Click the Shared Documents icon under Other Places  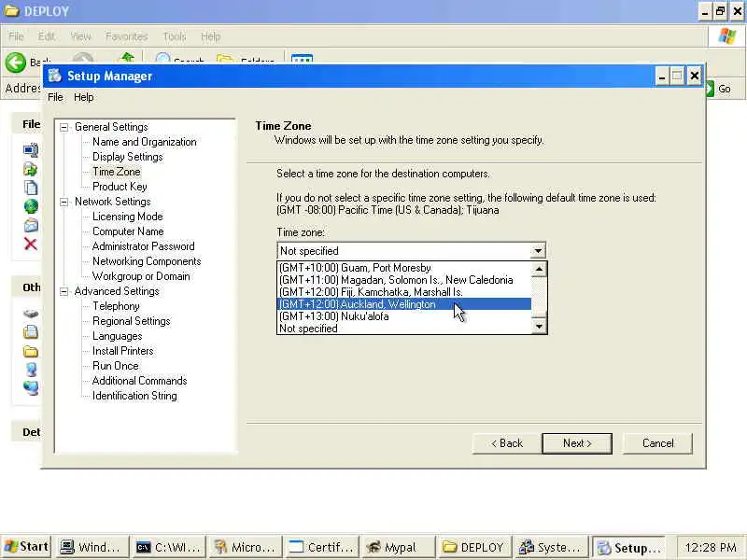tap(31, 332)
